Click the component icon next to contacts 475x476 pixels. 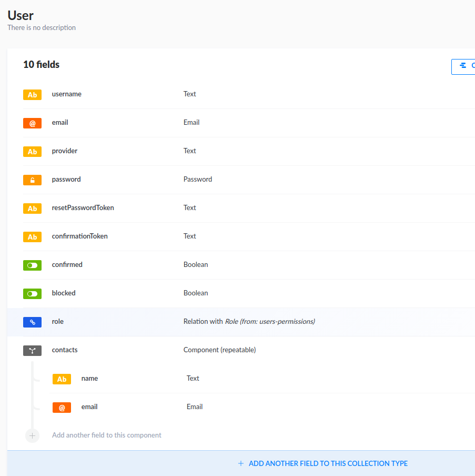click(x=32, y=350)
